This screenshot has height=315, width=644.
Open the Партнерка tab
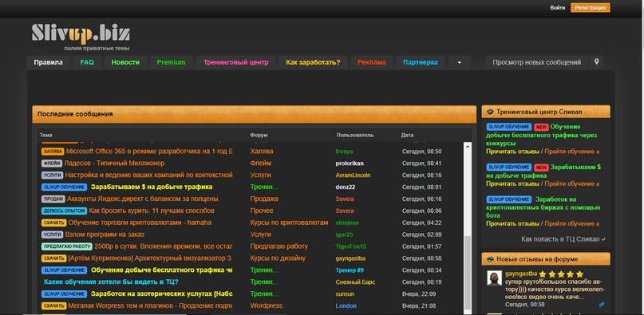pos(421,62)
